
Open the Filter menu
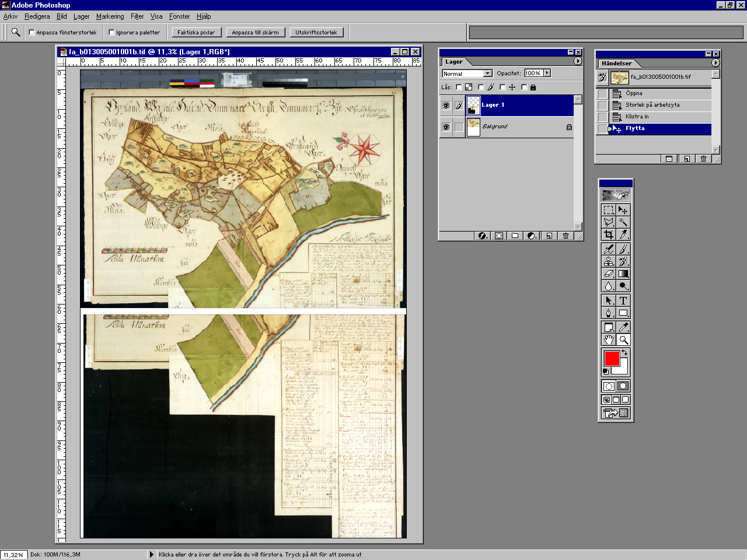point(137,16)
